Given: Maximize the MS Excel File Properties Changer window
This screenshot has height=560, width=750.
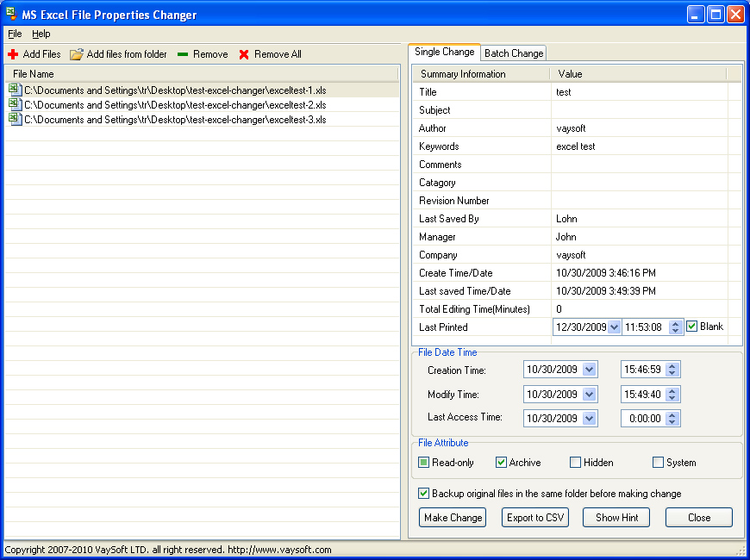Looking at the screenshot, I should pos(716,15).
